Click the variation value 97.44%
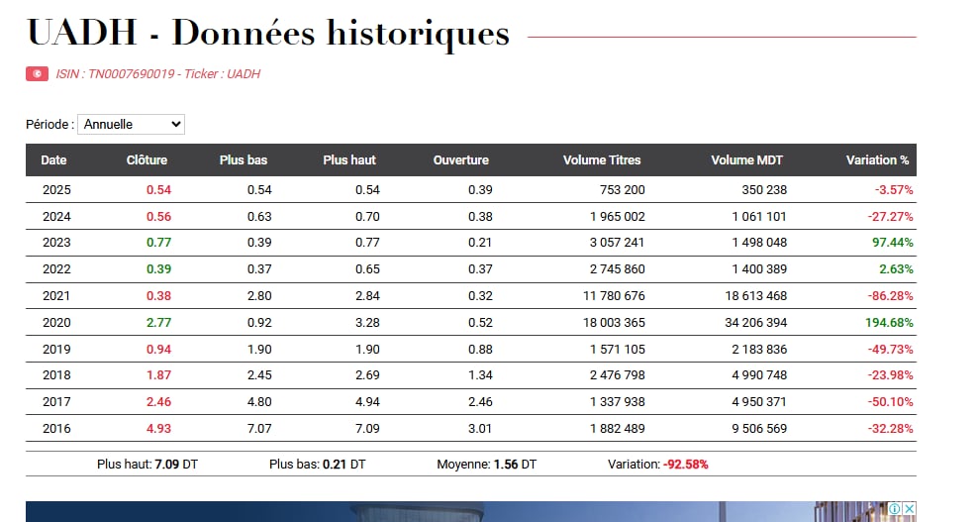 coord(893,243)
